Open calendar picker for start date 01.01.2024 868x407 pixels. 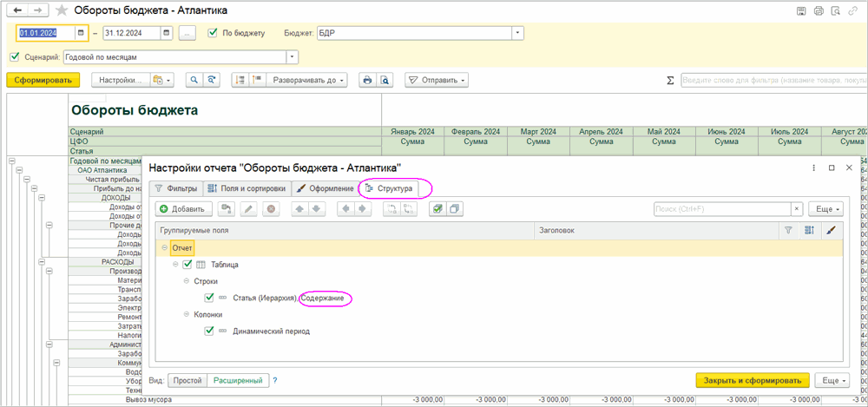pyautogui.click(x=81, y=33)
